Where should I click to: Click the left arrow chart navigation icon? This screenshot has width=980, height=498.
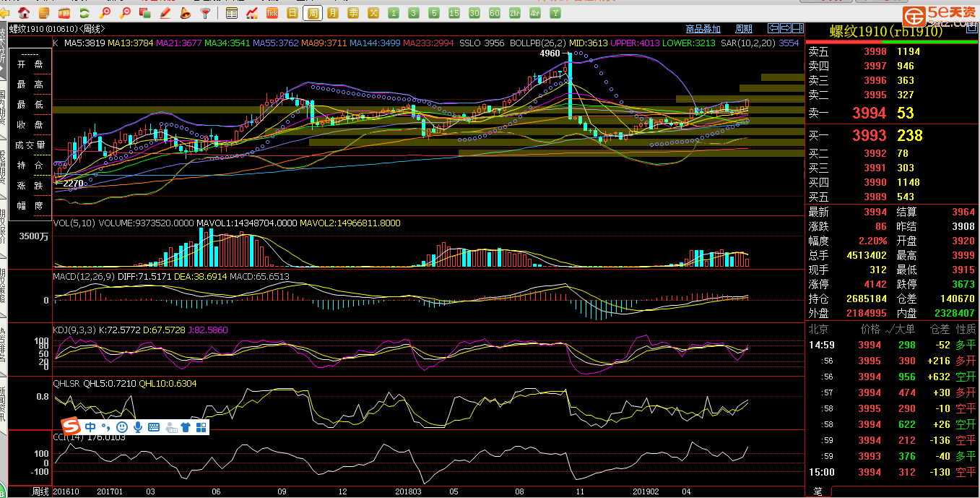(x=773, y=28)
